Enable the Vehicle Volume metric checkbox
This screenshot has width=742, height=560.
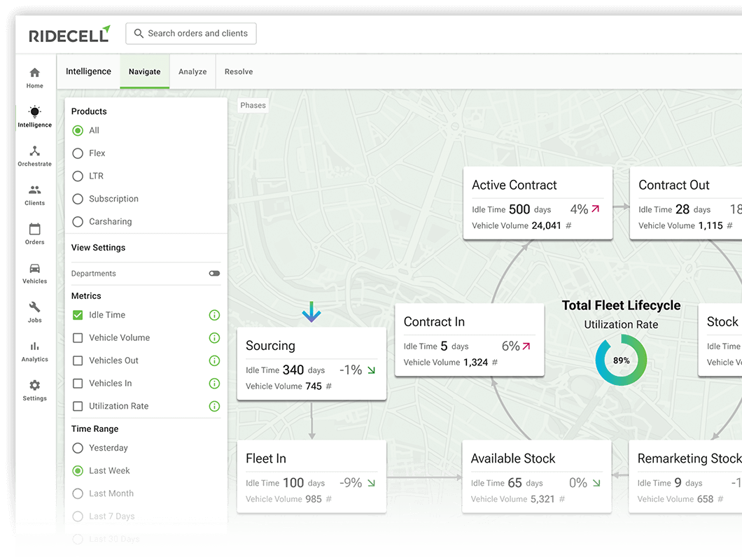[x=78, y=337]
